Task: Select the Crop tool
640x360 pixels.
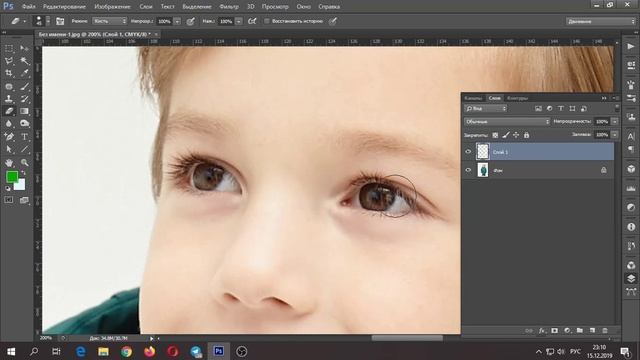Action: pos(9,73)
